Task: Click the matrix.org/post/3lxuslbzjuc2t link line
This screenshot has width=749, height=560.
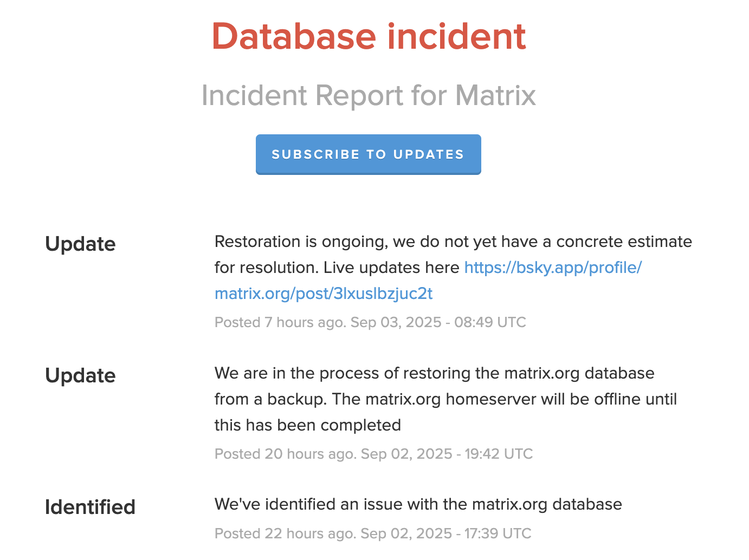Action: [324, 294]
